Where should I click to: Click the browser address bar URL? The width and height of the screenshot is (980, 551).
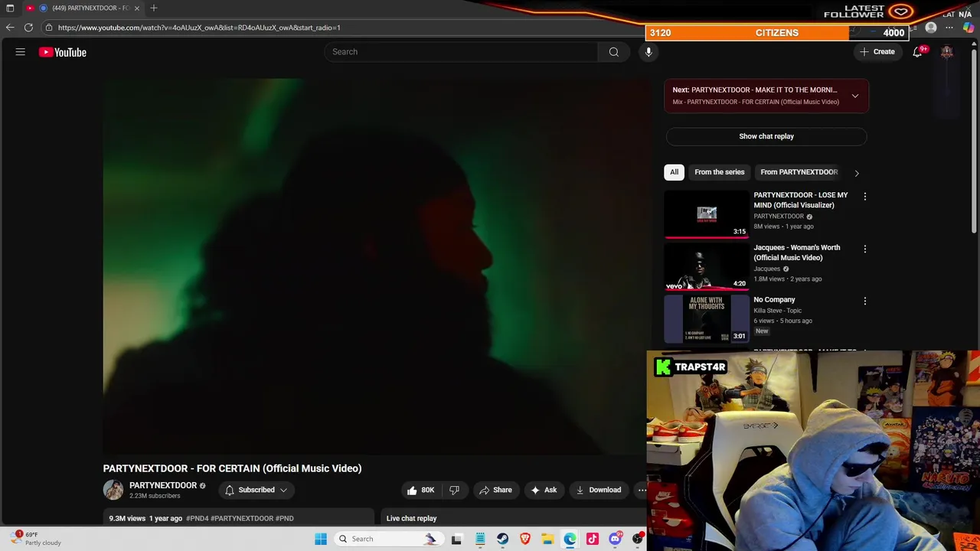199,28
